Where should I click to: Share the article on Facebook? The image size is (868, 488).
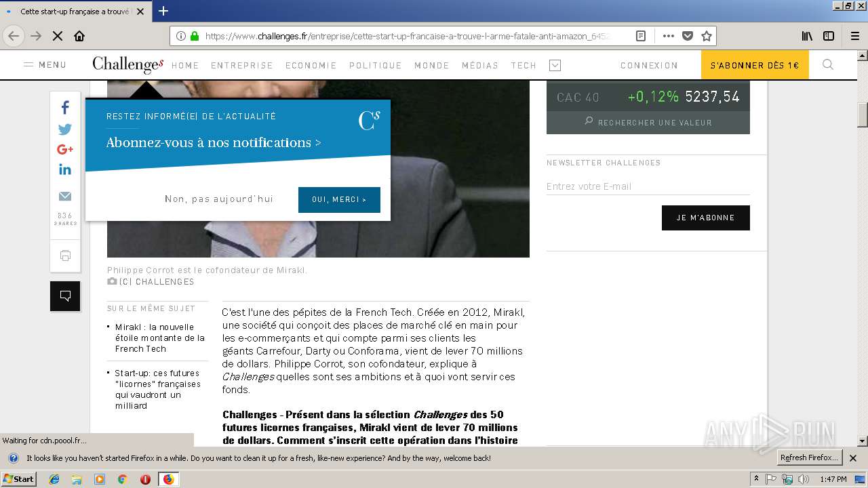point(65,107)
